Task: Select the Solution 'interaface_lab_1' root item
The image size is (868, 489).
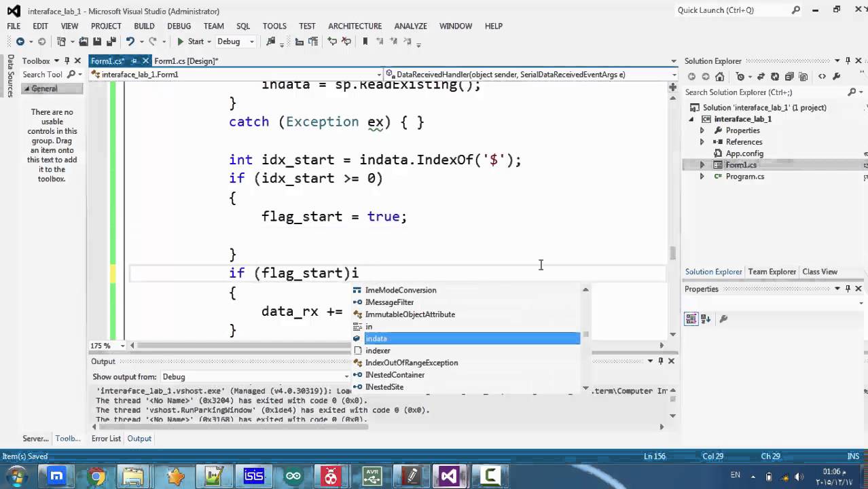Action: click(x=764, y=107)
